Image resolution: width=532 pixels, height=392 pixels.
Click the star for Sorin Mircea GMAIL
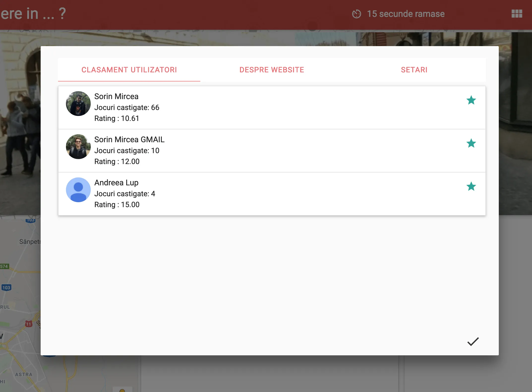coord(471,143)
